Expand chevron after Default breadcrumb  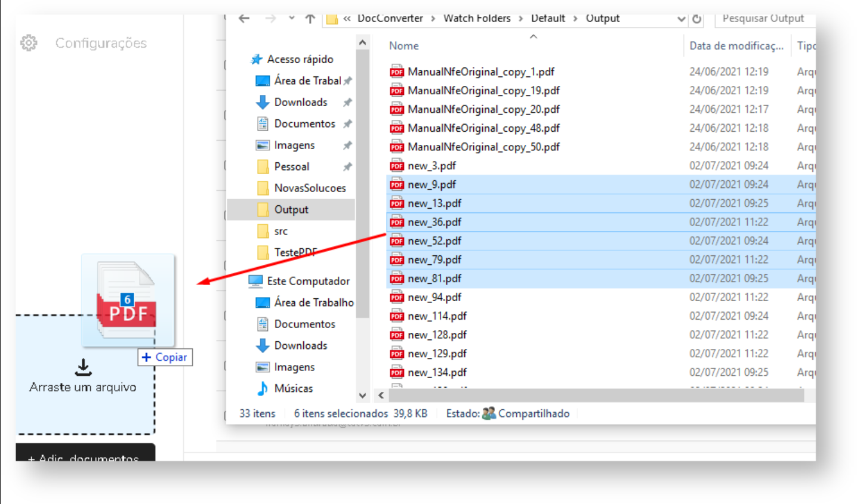point(575,18)
